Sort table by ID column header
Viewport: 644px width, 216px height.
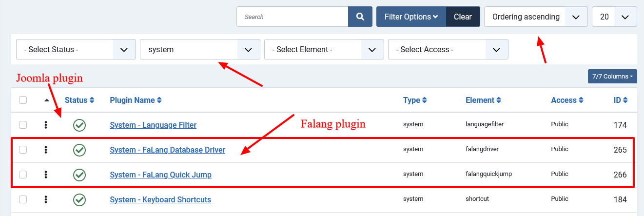click(x=621, y=100)
